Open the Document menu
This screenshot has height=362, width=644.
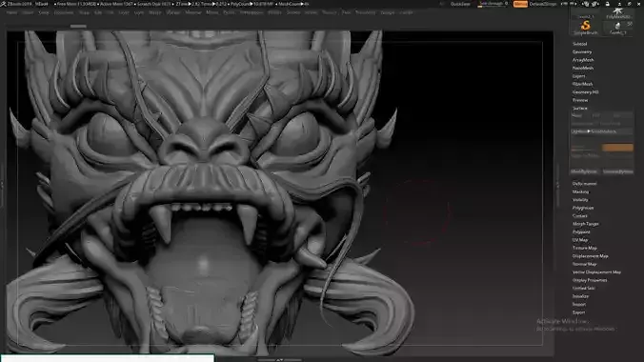tap(64, 12)
